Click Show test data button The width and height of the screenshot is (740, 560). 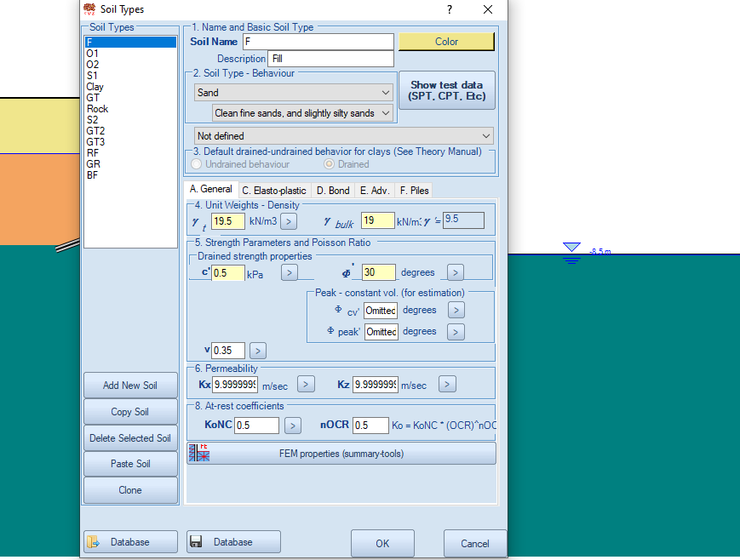coord(446,90)
